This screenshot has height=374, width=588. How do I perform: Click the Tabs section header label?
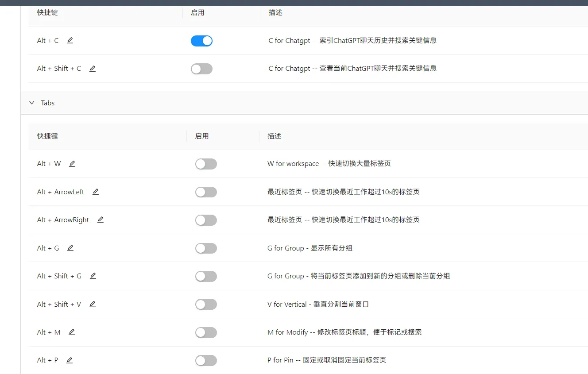tap(48, 103)
